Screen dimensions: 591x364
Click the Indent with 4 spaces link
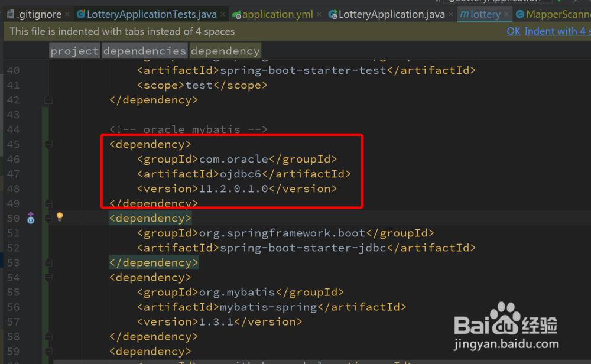click(557, 31)
